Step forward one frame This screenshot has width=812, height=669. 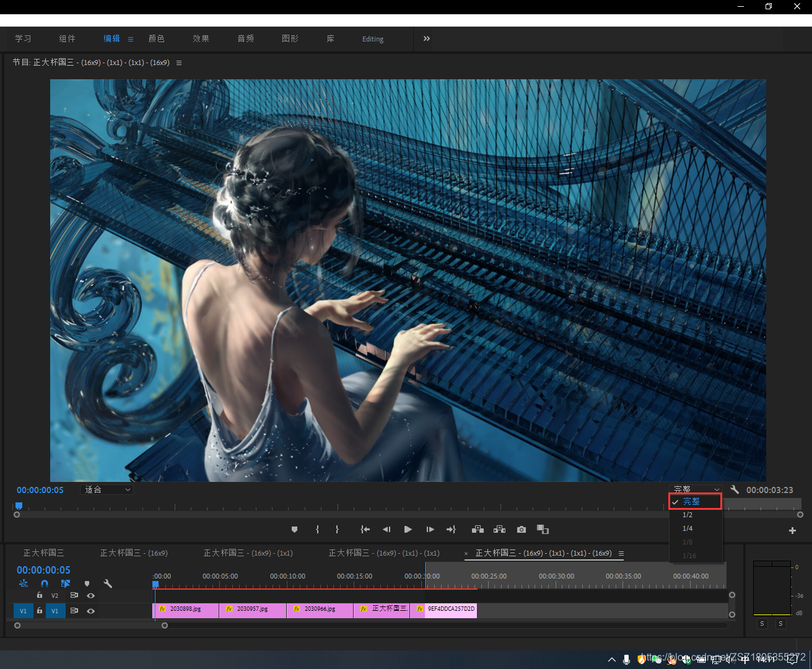pyautogui.click(x=430, y=530)
